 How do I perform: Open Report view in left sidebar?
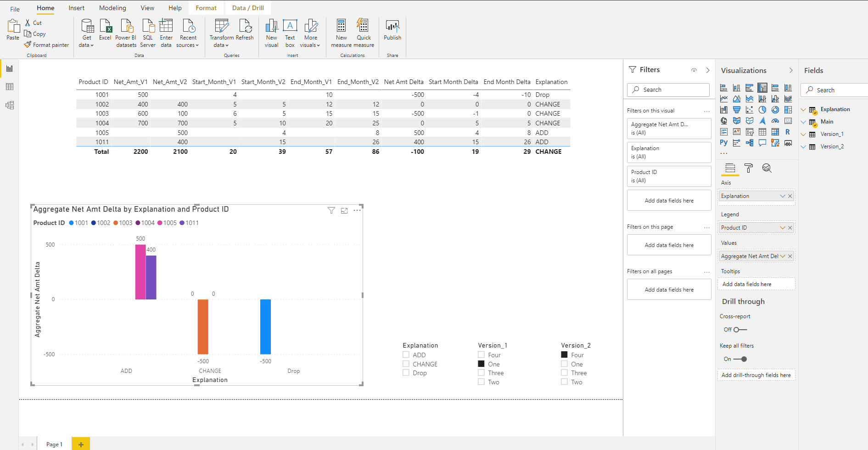point(10,68)
